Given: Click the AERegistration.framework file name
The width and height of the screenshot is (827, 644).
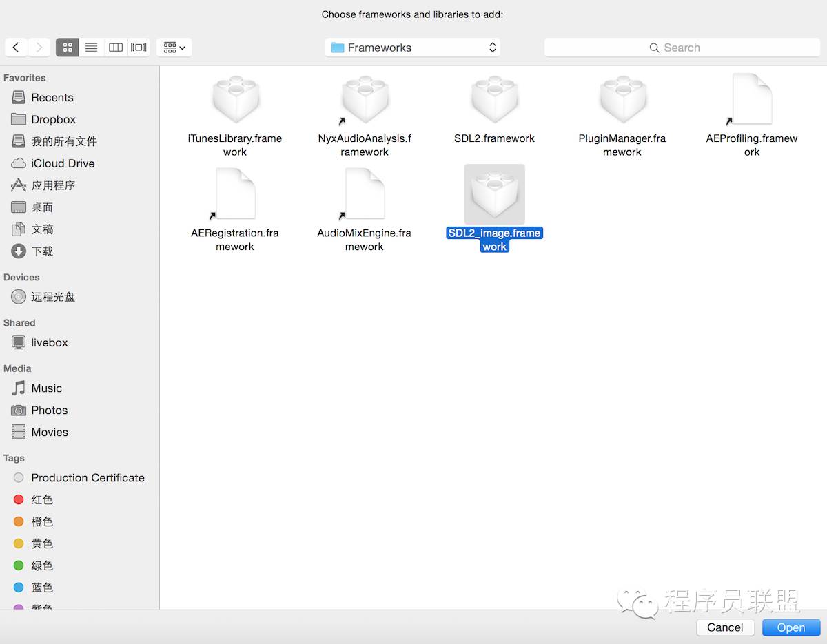Looking at the screenshot, I should pos(235,240).
